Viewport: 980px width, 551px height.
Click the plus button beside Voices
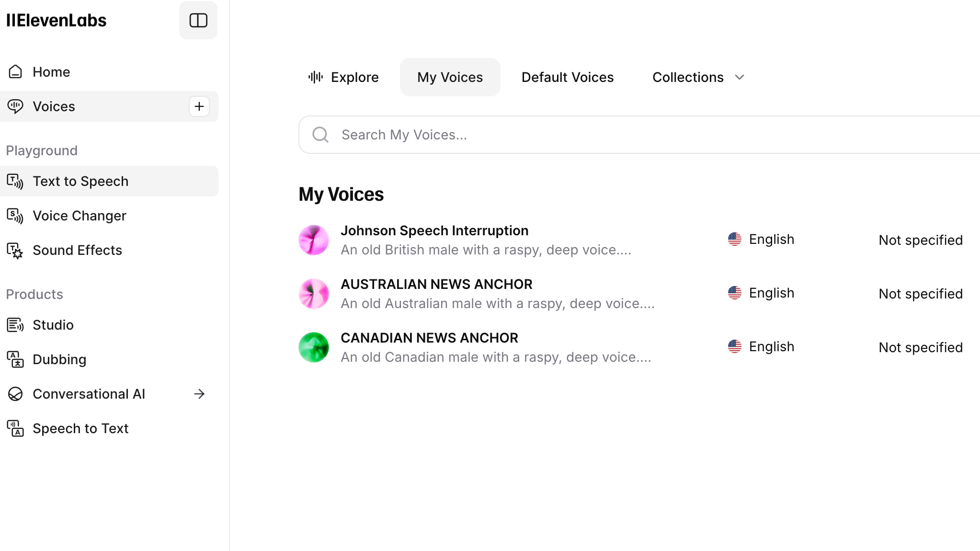click(199, 106)
